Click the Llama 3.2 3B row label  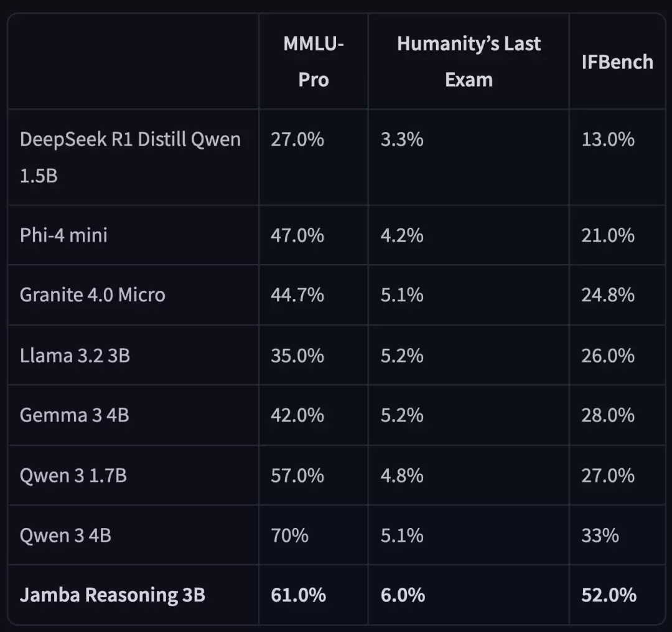coord(75,355)
